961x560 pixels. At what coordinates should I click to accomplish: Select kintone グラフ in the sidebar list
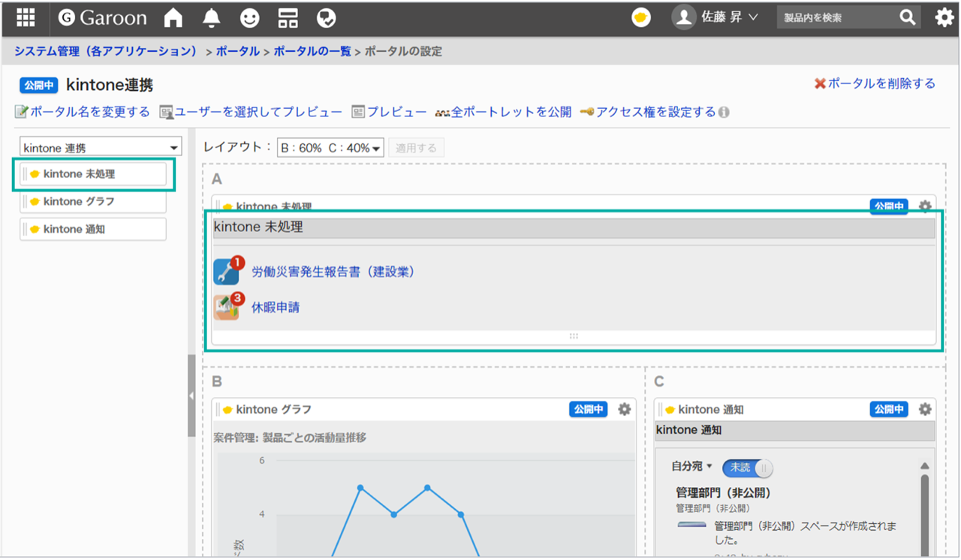(93, 201)
